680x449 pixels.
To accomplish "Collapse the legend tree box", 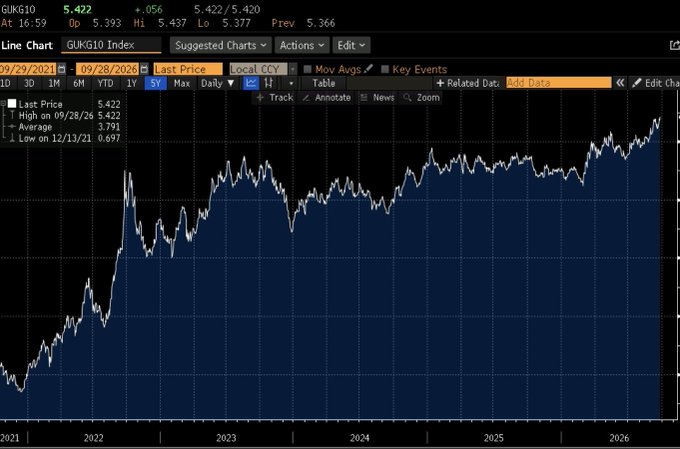I will 3,104.
